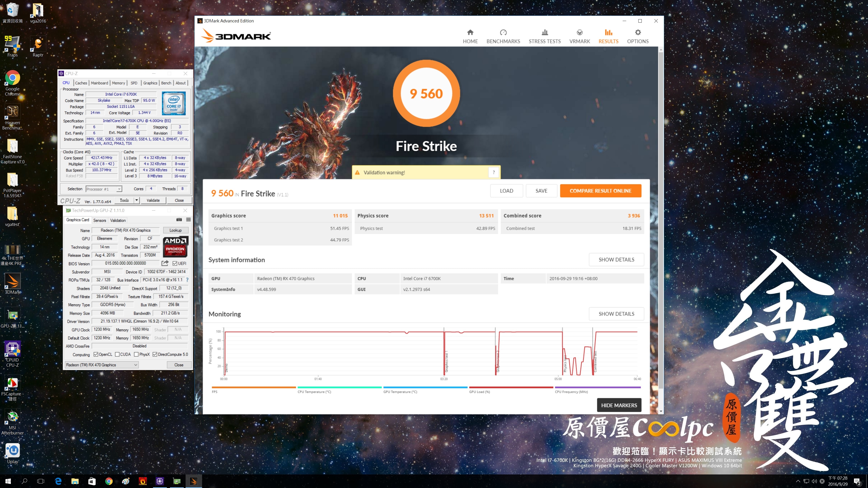Toggle the OpenCL checkbox

pos(96,354)
